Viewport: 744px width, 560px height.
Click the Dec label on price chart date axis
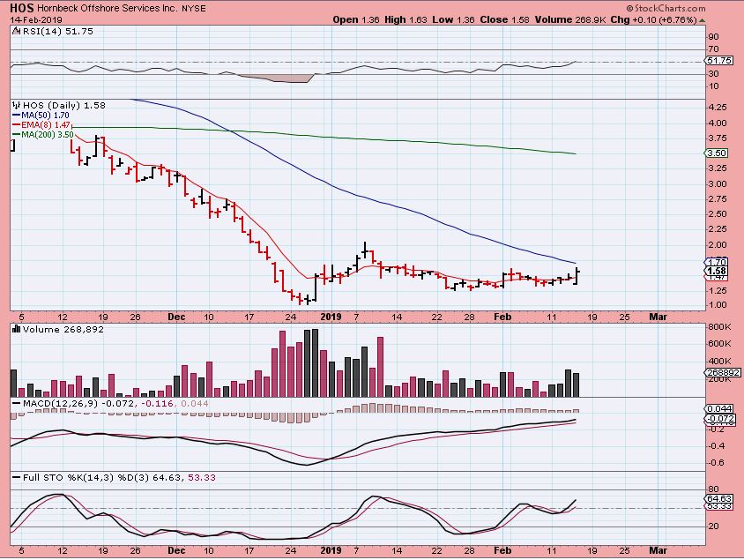pyautogui.click(x=176, y=317)
